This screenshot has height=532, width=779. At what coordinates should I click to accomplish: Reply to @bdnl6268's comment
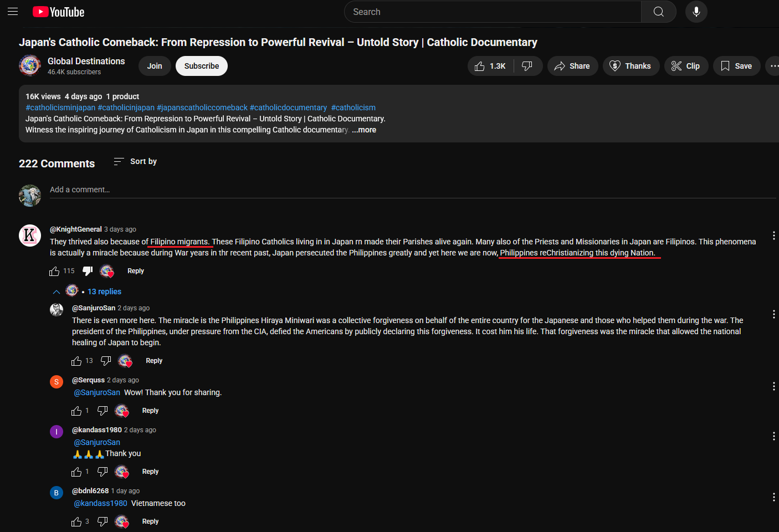[150, 521]
